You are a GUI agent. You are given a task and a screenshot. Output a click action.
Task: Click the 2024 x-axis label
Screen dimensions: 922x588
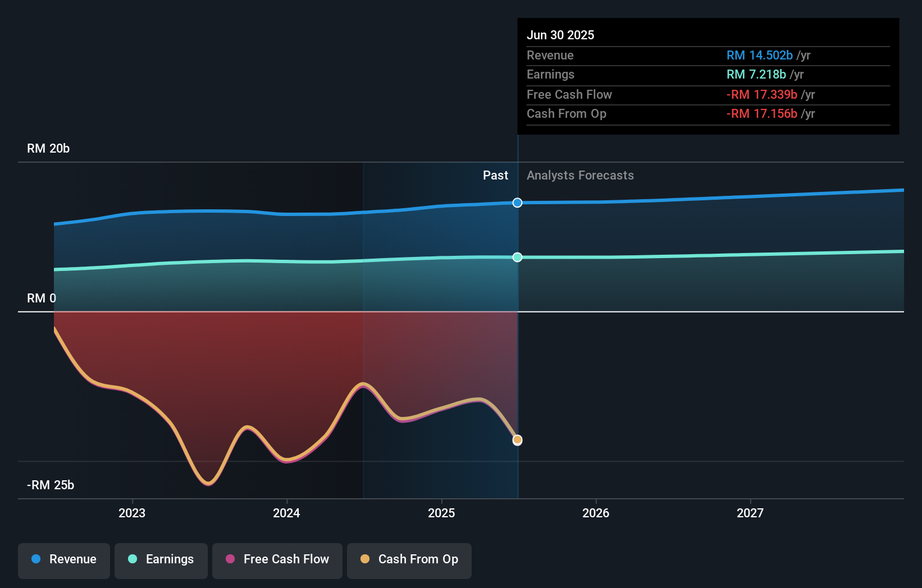click(x=286, y=513)
